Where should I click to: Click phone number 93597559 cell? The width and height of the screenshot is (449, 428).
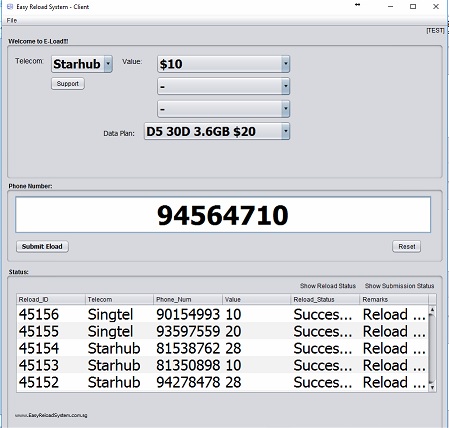[188, 331]
